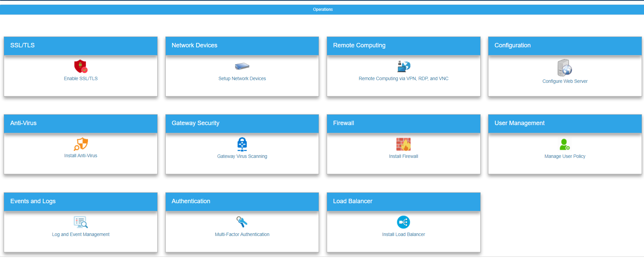Click the green user policy icon
The width and height of the screenshot is (644, 260).
(x=565, y=144)
